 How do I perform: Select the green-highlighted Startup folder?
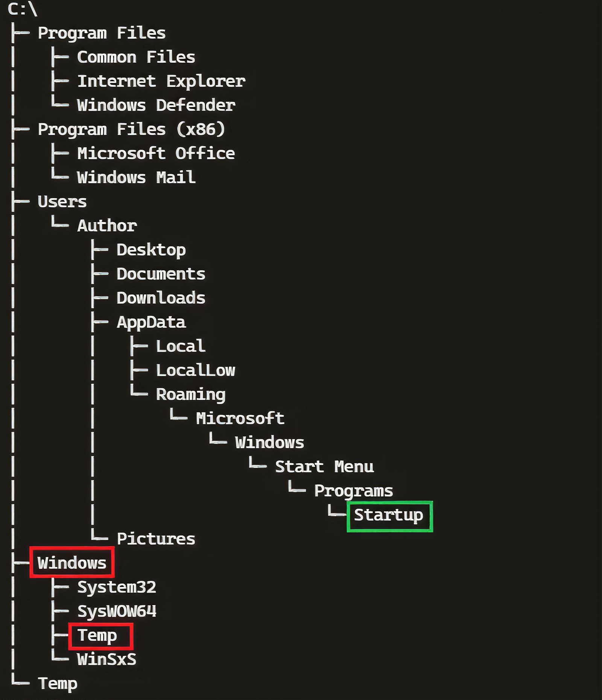pos(389,516)
